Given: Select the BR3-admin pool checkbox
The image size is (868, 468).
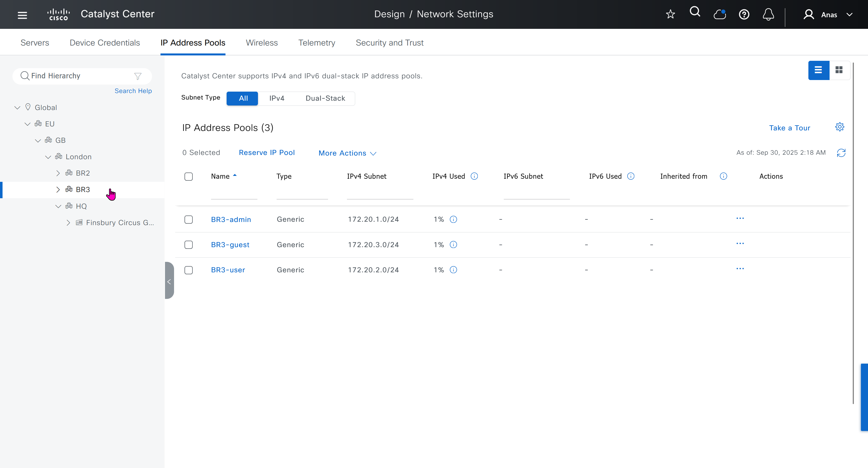Looking at the screenshot, I should tap(188, 219).
